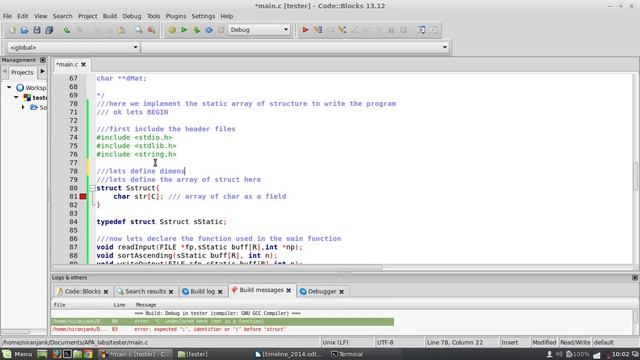Build the project with gear icon
Viewport: 640px width, 360px height.
point(172,30)
